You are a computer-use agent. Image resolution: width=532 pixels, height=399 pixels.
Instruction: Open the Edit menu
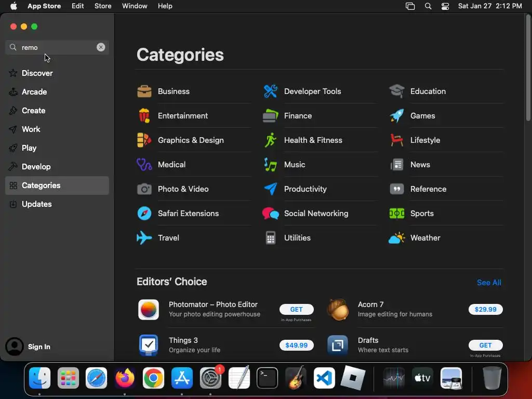[x=78, y=6]
